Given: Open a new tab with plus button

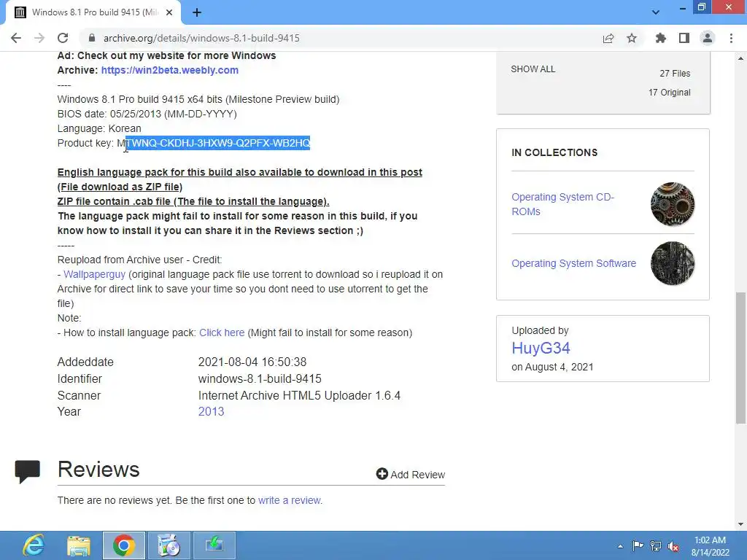Looking at the screenshot, I should (197, 12).
